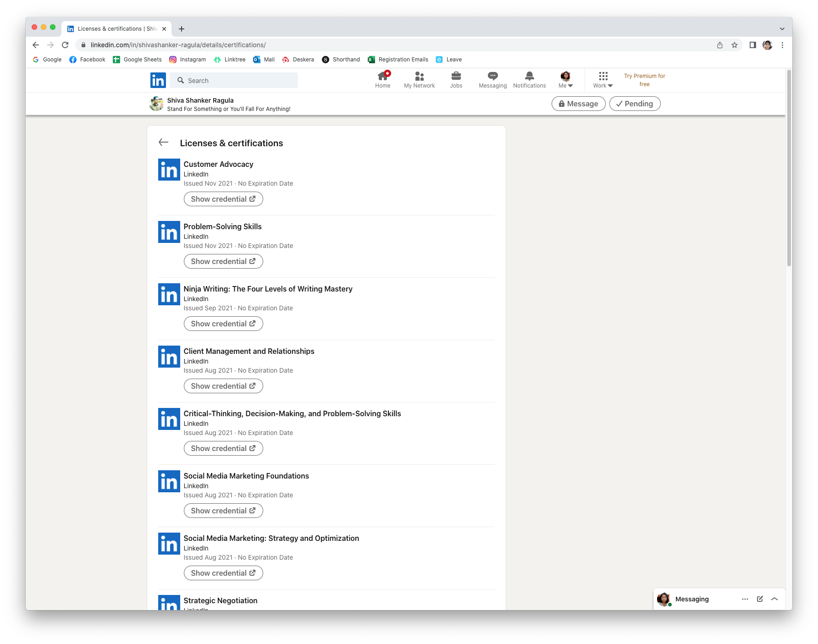This screenshot has width=818, height=644.
Task: Click the page vertical scrollbar
Action: 789,183
